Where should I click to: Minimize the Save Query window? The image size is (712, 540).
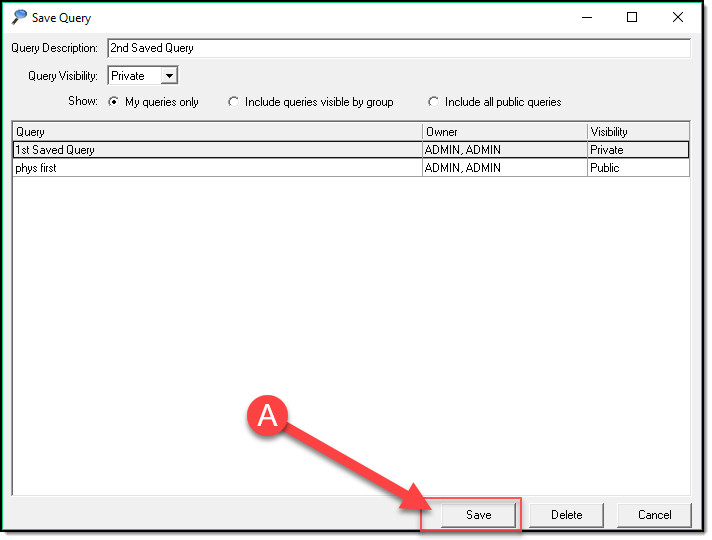pyautogui.click(x=585, y=17)
